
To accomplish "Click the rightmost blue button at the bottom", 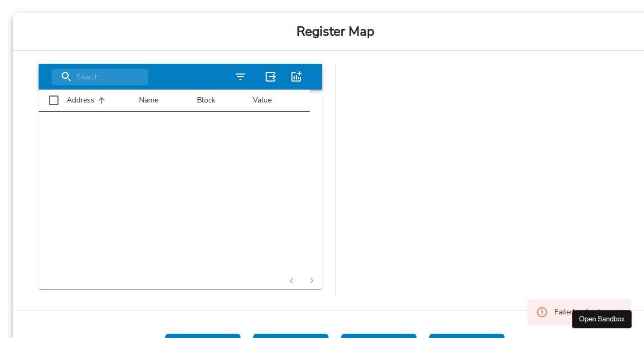I will coord(467,336).
